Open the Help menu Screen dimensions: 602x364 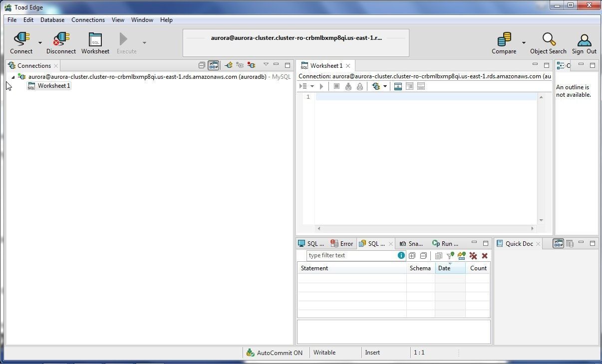[166, 20]
